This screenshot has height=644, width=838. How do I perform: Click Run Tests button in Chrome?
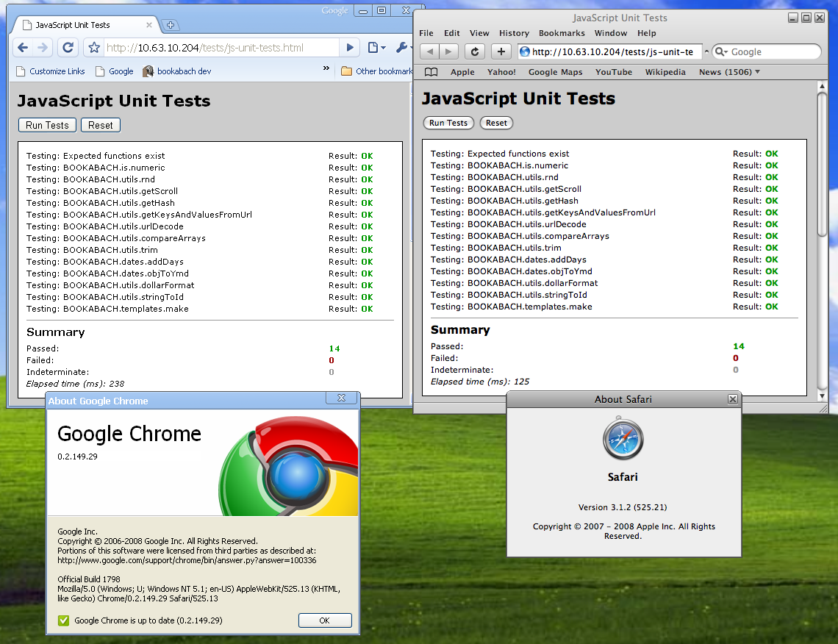point(47,125)
